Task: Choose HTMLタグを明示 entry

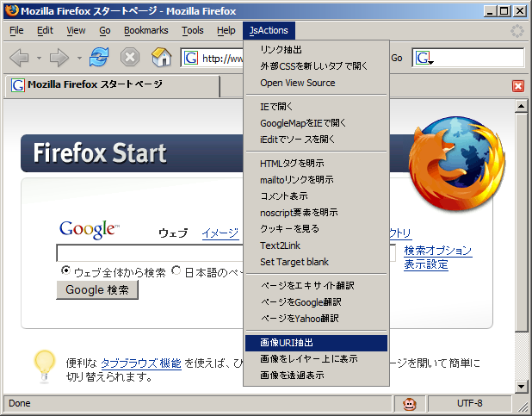Action: (x=316, y=164)
